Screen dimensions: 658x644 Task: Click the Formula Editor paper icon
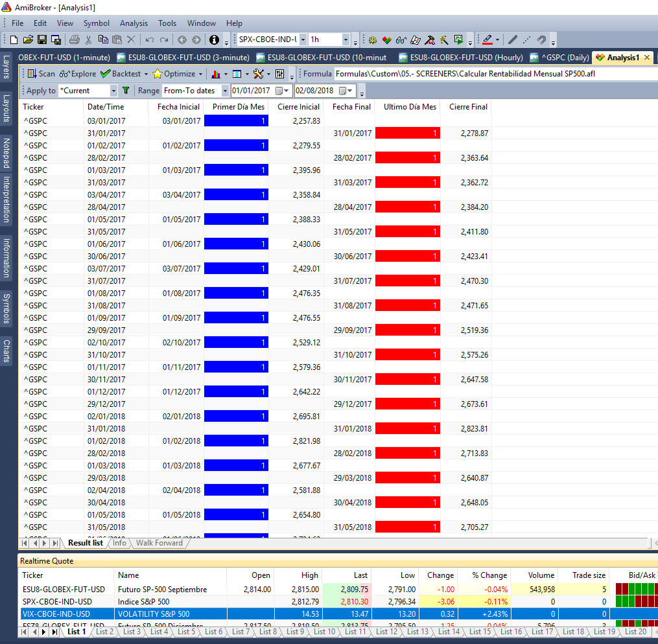point(416,40)
